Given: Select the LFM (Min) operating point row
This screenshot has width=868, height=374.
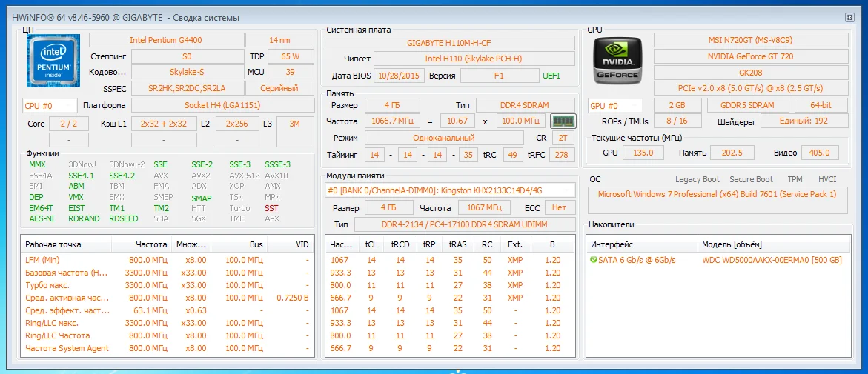Looking at the screenshot, I should coord(168,260).
